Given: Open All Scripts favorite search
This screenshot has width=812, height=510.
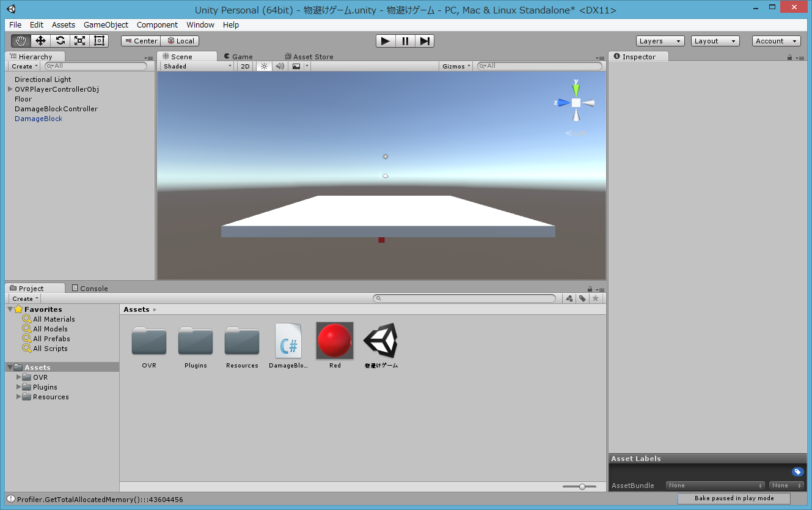Looking at the screenshot, I should [50, 349].
